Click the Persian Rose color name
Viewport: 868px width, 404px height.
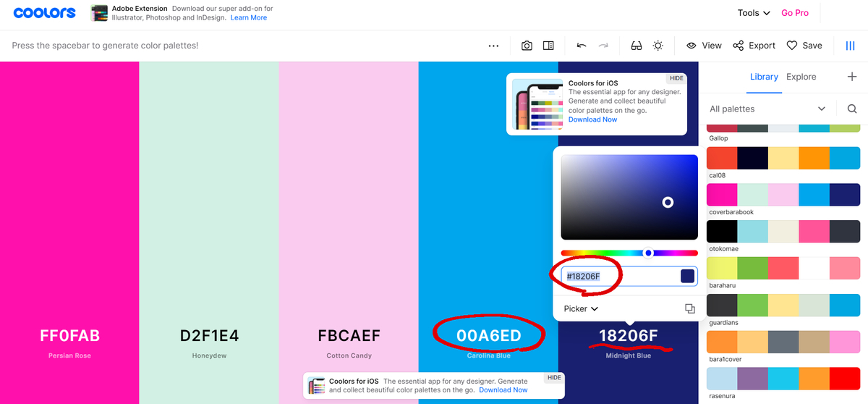tap(69, 355)
